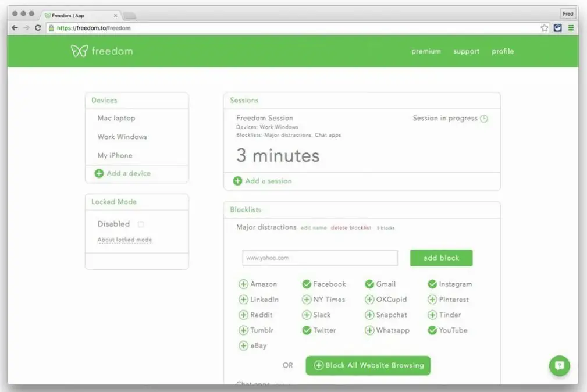
Task: Click the session in progress clock icon
Action: [484, 119]
